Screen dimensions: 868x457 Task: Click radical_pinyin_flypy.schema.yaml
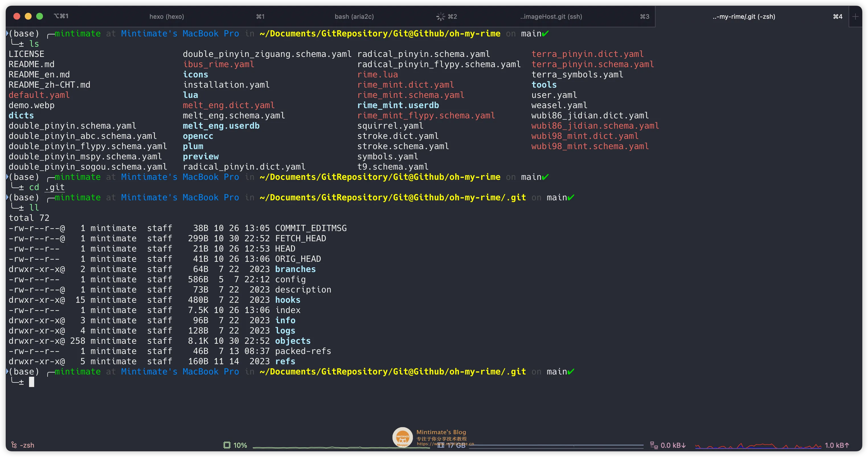click(439, 64)
